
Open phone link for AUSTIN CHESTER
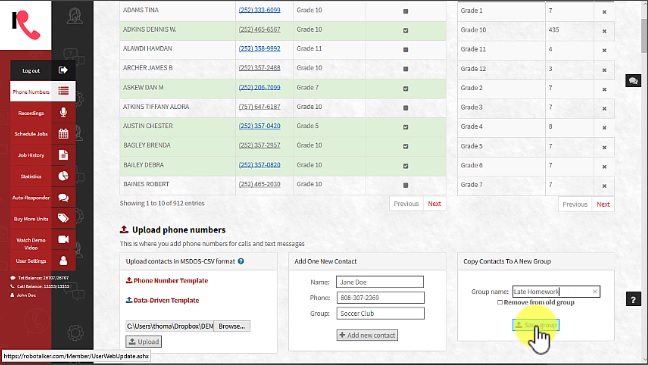point(260,126)
